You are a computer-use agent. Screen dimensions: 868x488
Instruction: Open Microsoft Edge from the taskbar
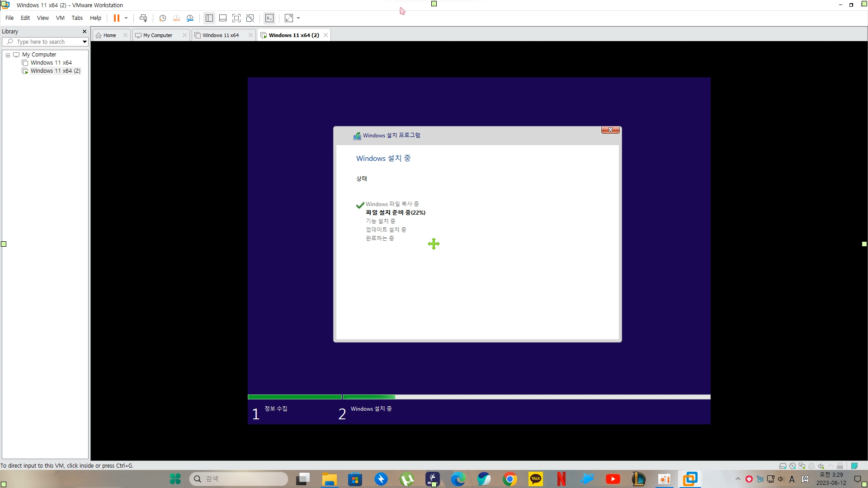[458, 479]
